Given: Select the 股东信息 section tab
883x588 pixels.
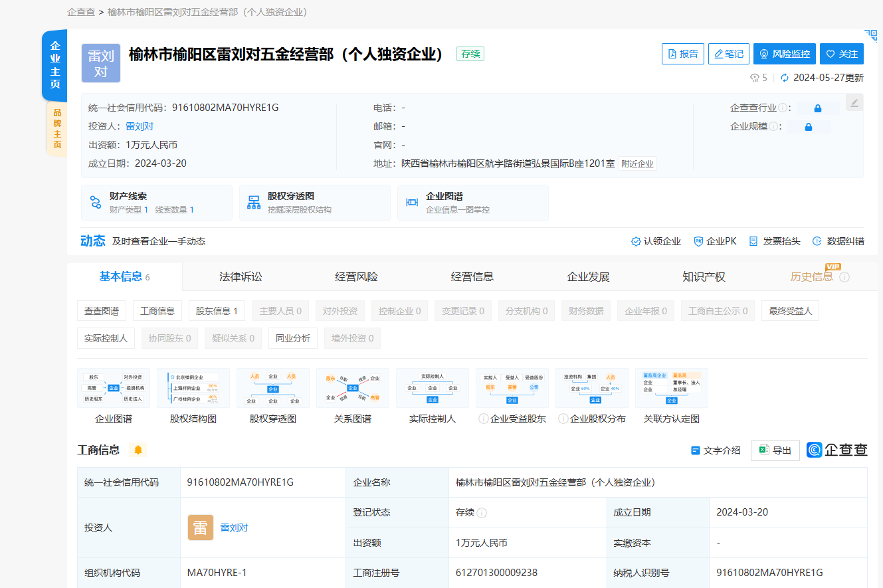Looking at the screenshot, I should (217, 310).
